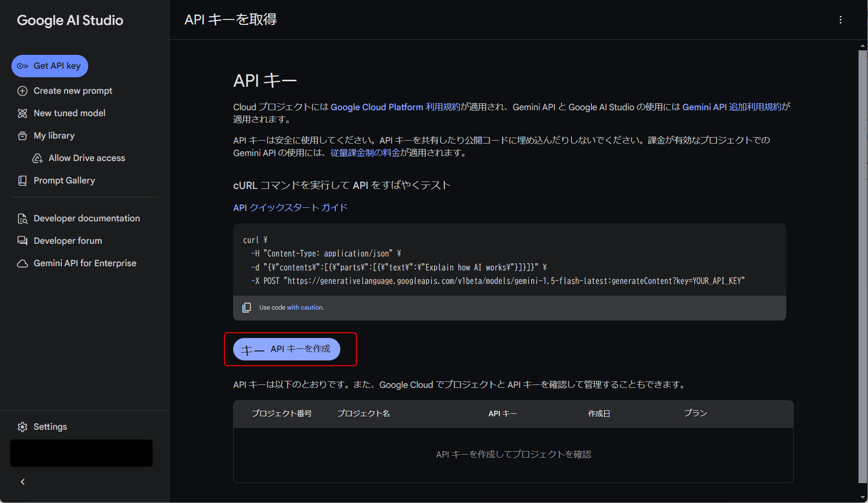Click the API キーを作成 button

[287, 349]
